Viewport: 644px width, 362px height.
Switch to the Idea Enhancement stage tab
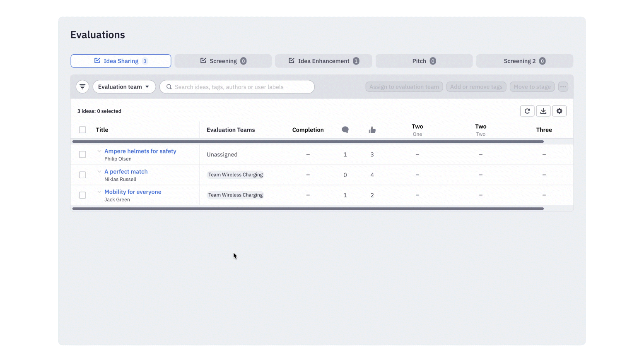coord(323,61)
